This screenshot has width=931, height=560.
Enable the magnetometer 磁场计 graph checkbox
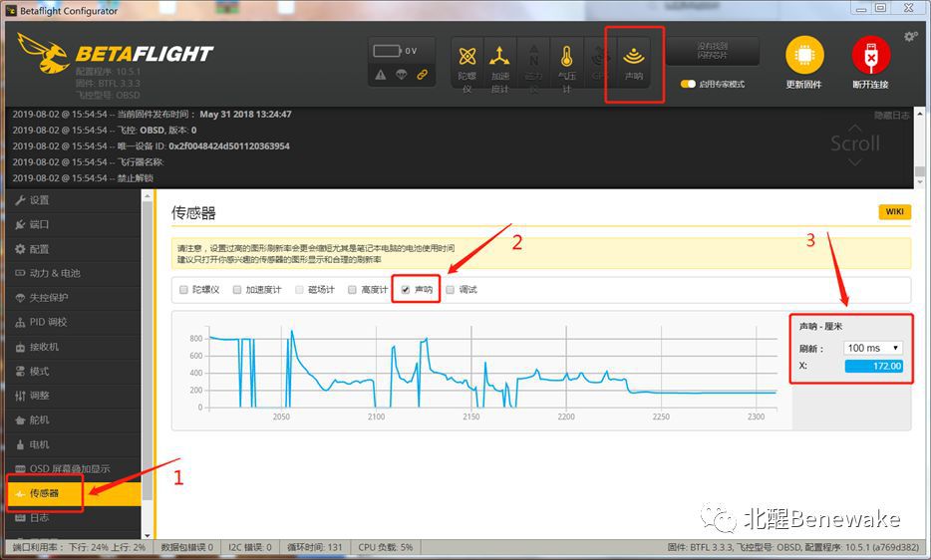(x=299, y=290)
